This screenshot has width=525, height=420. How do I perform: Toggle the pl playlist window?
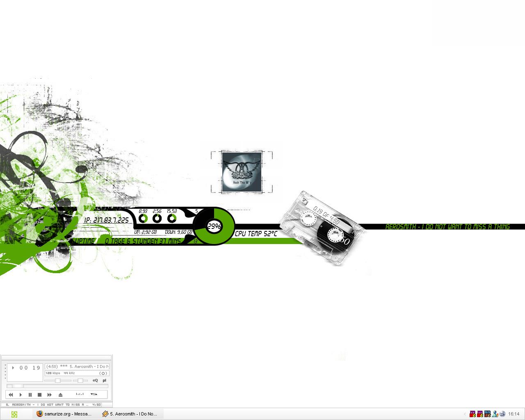(x=104, y=380)
